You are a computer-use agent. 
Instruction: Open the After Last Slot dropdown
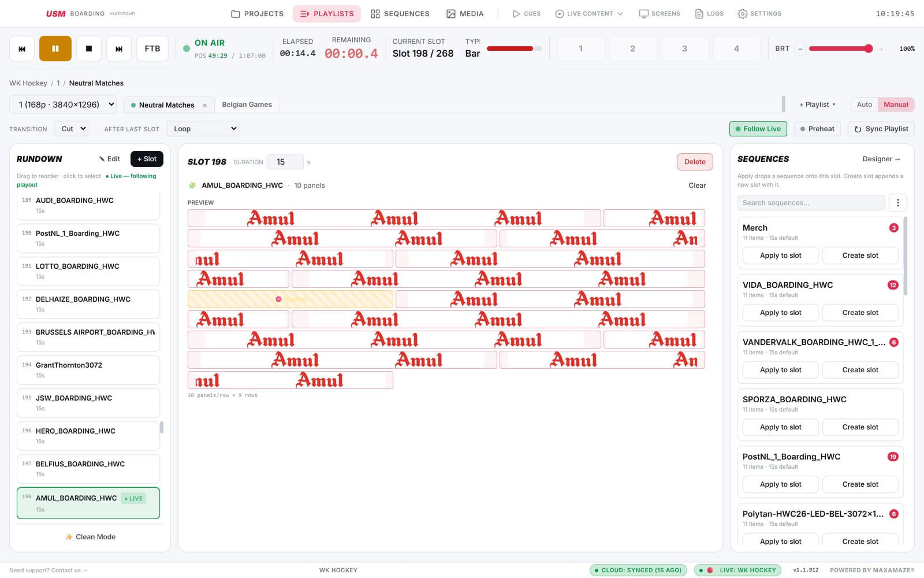(x=203, y=129)
